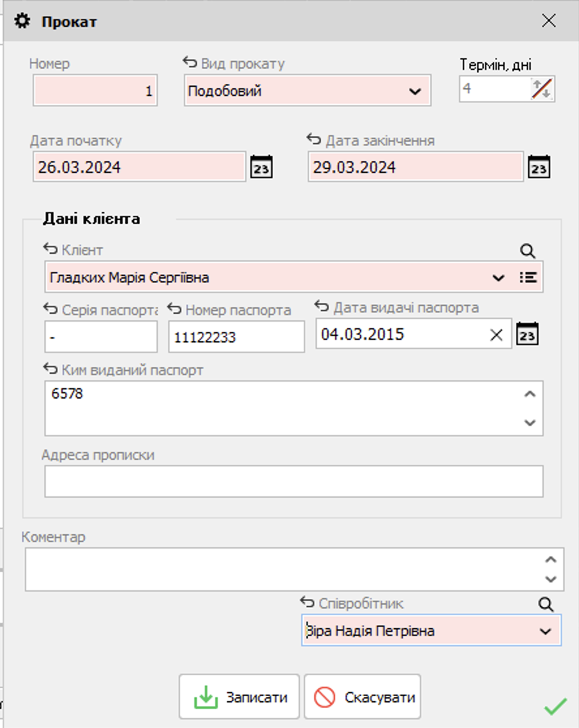Close the Прокат dialog window
Screen dimensions: 579x728
(x=549, y=21)
